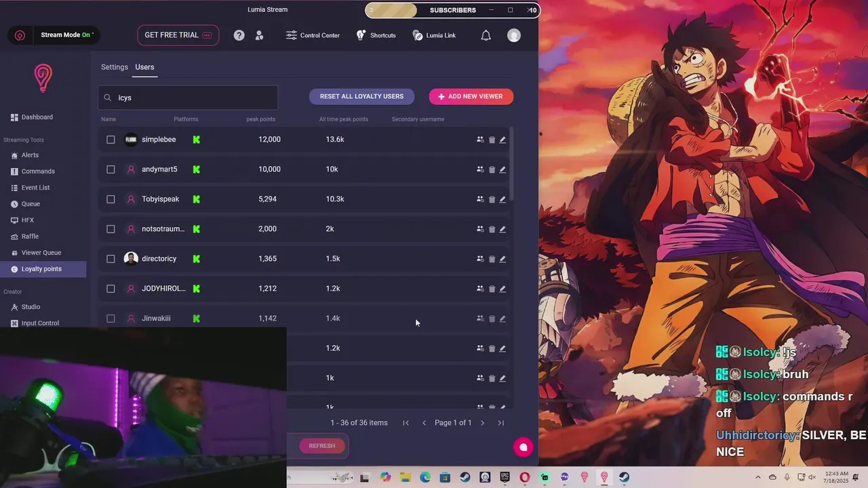Image resolution: width=868 pixels, height=488 pixels.
Task: Open the community people icon in header
Action: [x=259, y=35]
